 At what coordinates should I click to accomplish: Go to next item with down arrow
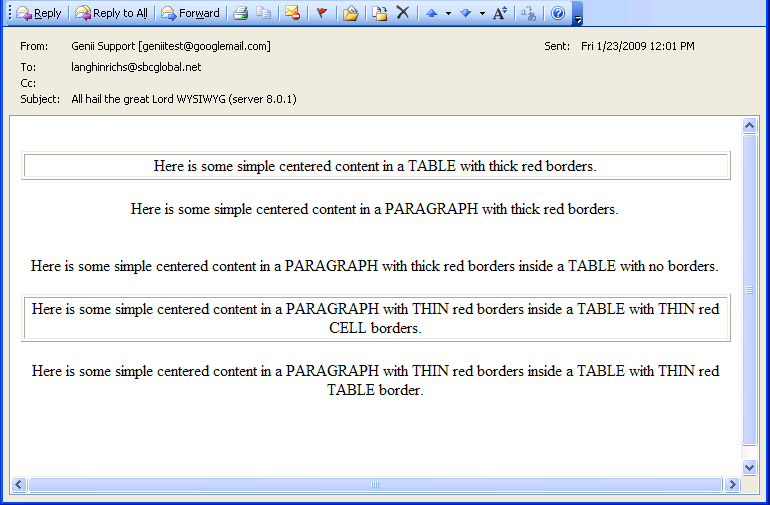coord(465,13)
